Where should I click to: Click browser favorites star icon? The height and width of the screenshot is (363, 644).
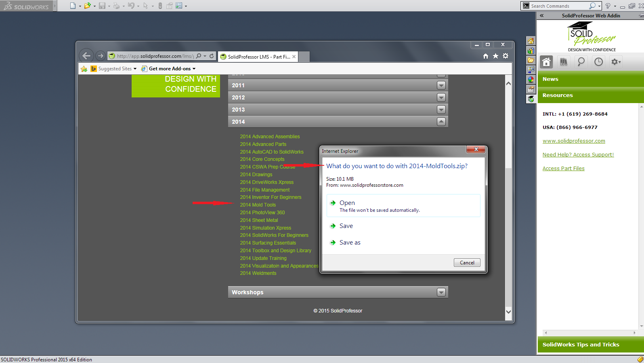[495, 56]
